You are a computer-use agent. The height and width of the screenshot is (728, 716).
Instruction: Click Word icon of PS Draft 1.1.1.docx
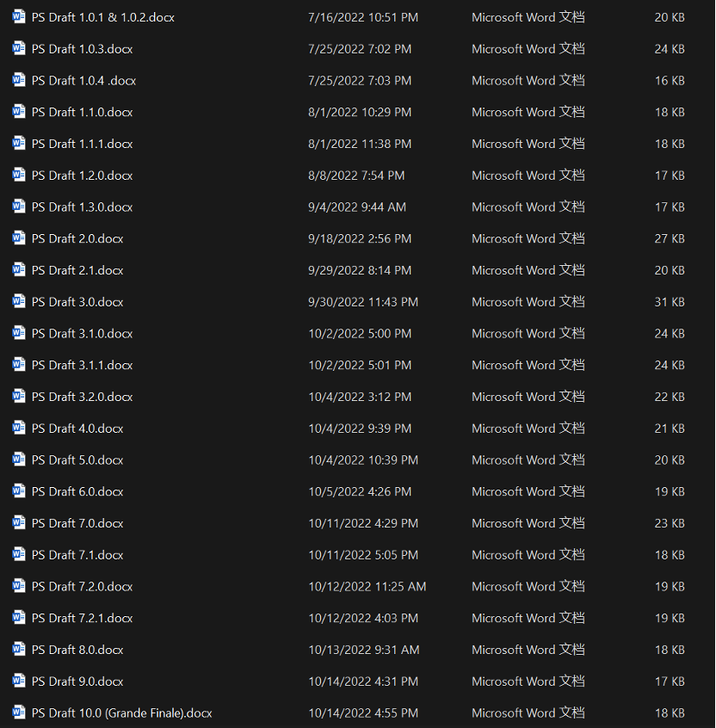tap(19, 143)
